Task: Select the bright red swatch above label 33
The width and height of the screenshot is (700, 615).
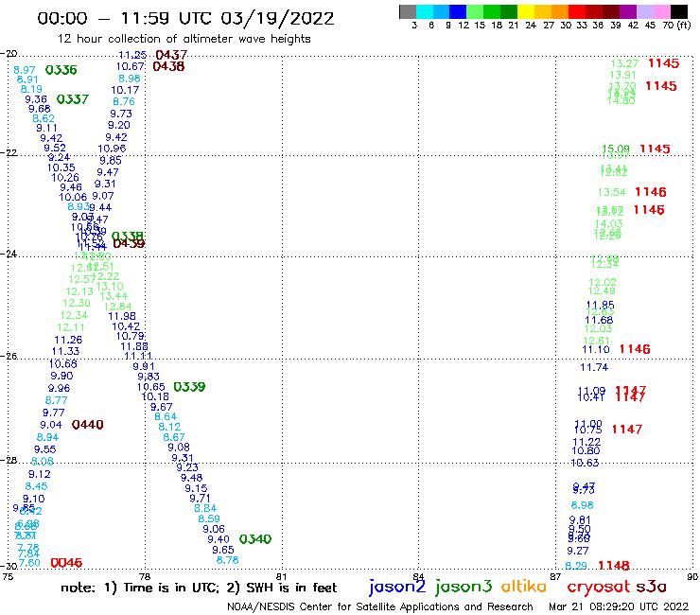Action: 577,11
